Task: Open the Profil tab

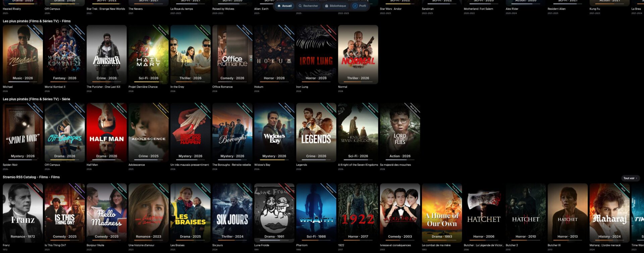Action: point(360,6)
